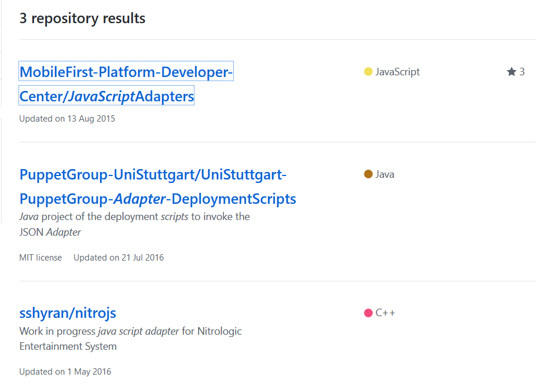Viewport: 551px width, 392px height.
Task: Click the JavaScript language label
Action: [398, 72]
